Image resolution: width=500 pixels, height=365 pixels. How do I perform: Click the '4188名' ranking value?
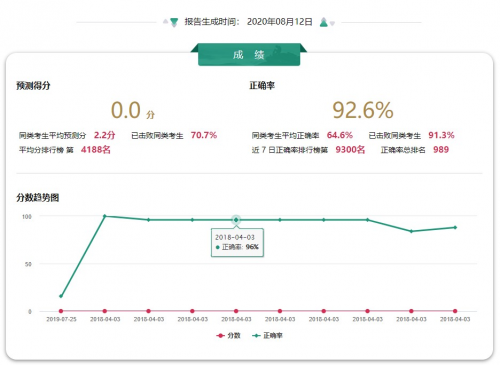coord(96,149)
